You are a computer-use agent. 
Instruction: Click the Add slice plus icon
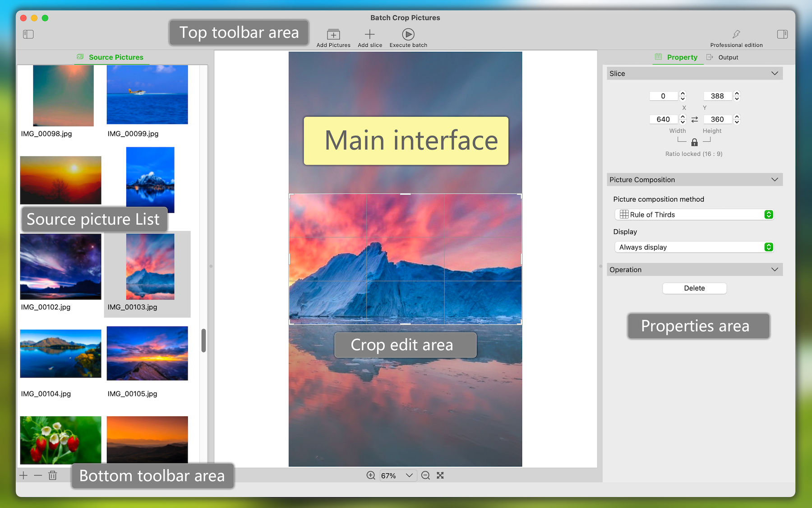coord(370,34)
